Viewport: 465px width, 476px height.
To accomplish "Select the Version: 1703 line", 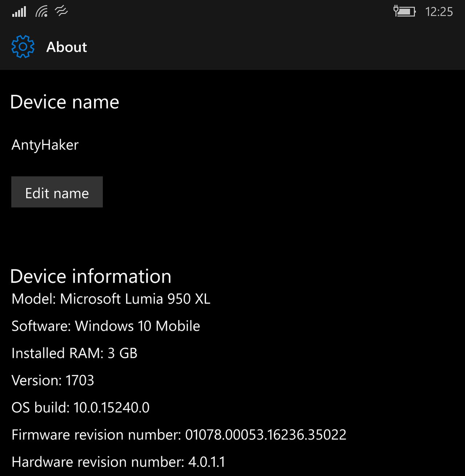I will pos(53,380).
